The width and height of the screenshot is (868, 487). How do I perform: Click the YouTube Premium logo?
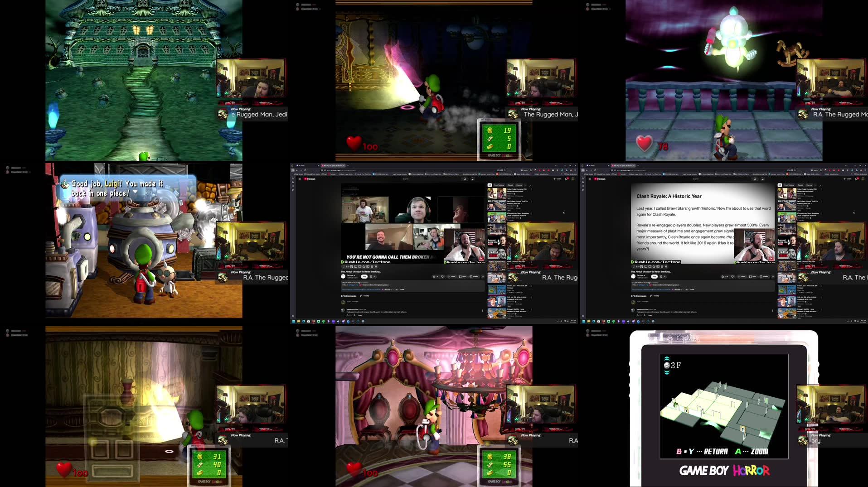click(308, 178)
